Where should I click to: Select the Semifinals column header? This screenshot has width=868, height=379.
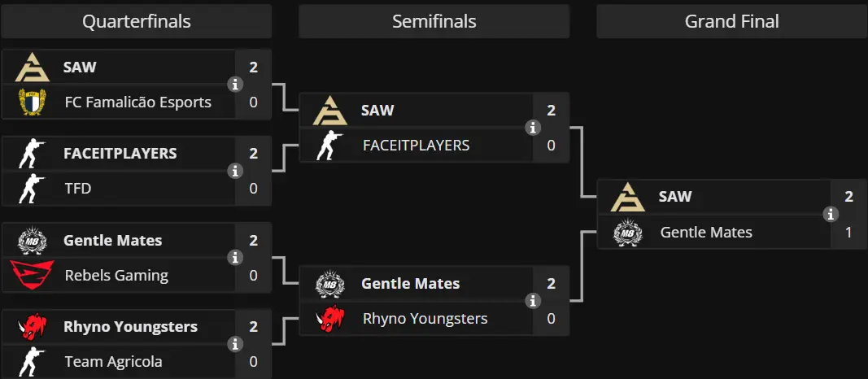click(x=434, y=22)
